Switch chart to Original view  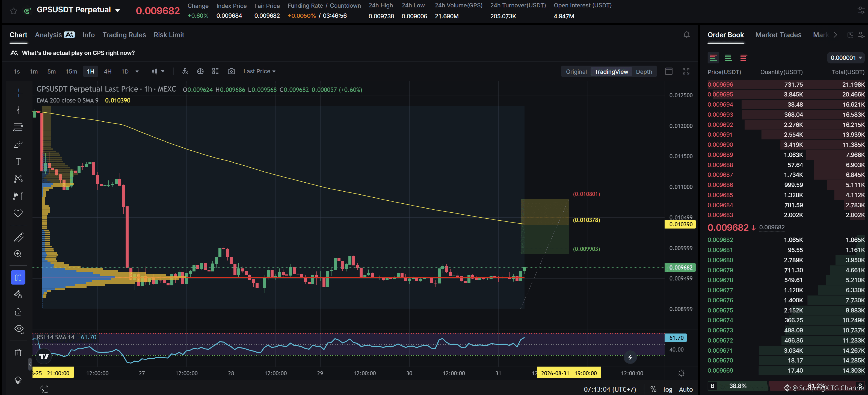click(576, 72)
